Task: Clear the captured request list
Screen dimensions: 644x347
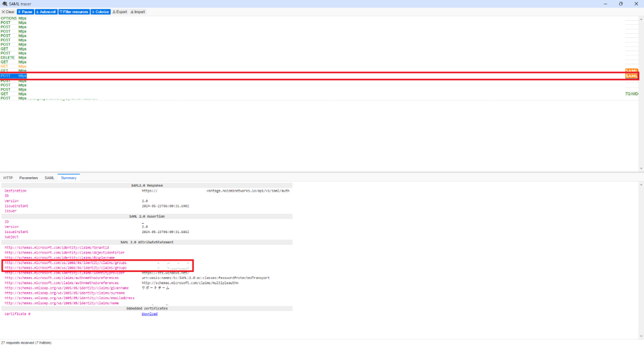Action: click(x=8, y=12)
